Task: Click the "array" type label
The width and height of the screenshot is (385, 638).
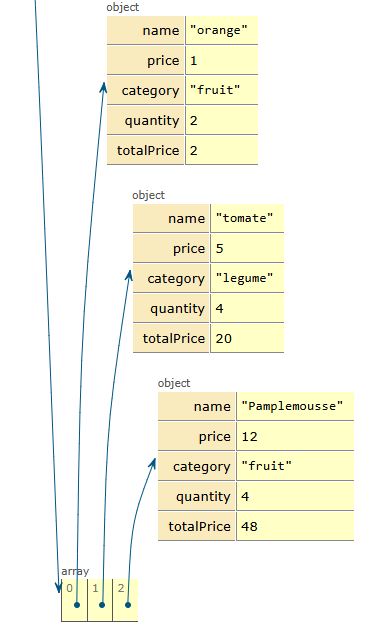Action: click(75, 572)
